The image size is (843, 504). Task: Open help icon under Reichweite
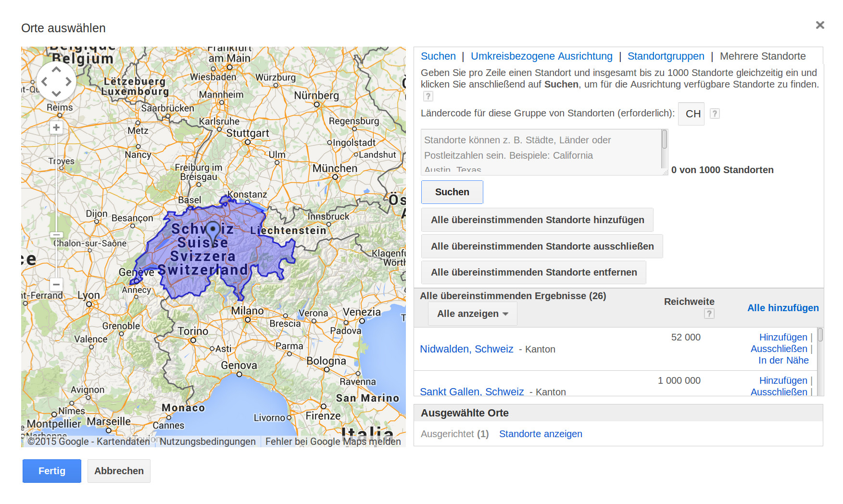(709, 314)
